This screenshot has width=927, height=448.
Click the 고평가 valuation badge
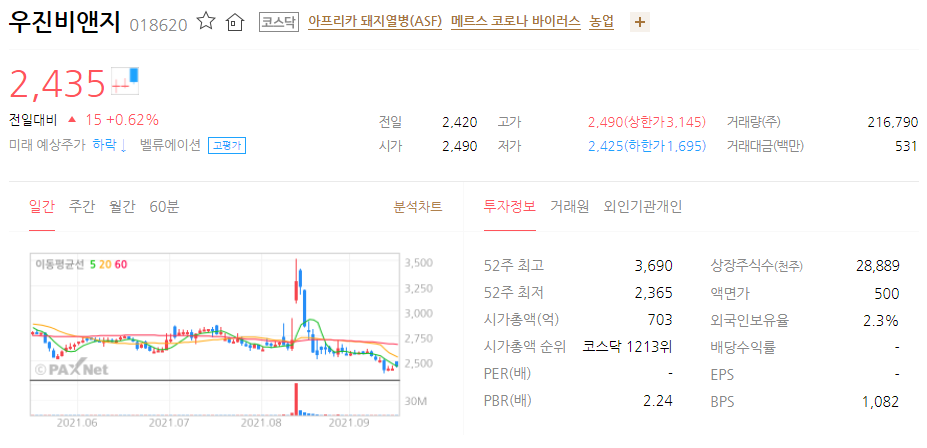pos(226,145)
